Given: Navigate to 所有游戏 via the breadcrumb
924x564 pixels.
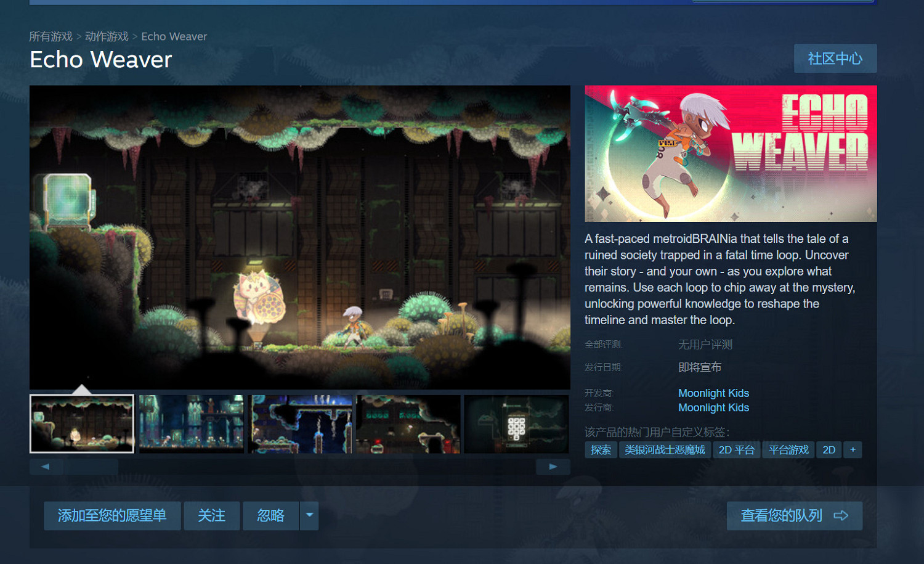Looking at the screenshot, I should 49,36.
